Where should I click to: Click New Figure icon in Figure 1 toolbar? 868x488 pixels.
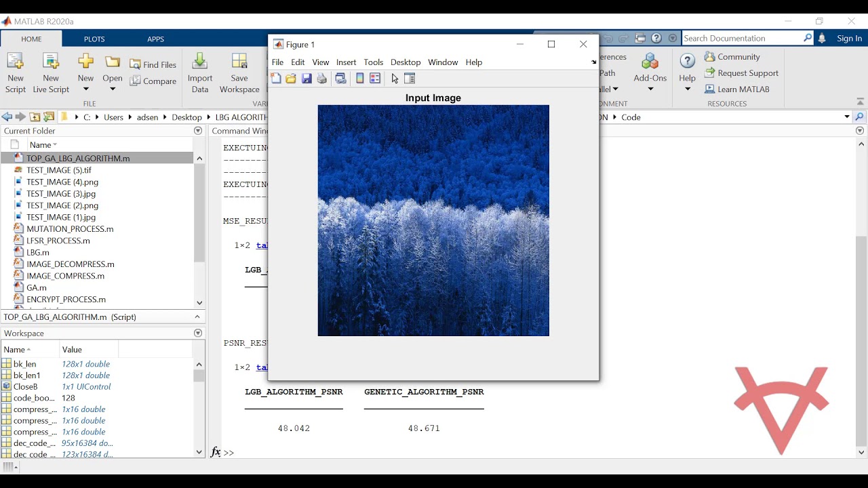pos(276,79)
